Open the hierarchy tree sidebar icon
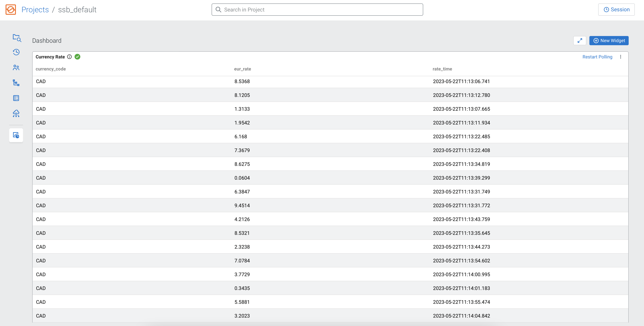The width and height of the screenshot is (644, 326). pyautogui.click(x=16, y=83)
